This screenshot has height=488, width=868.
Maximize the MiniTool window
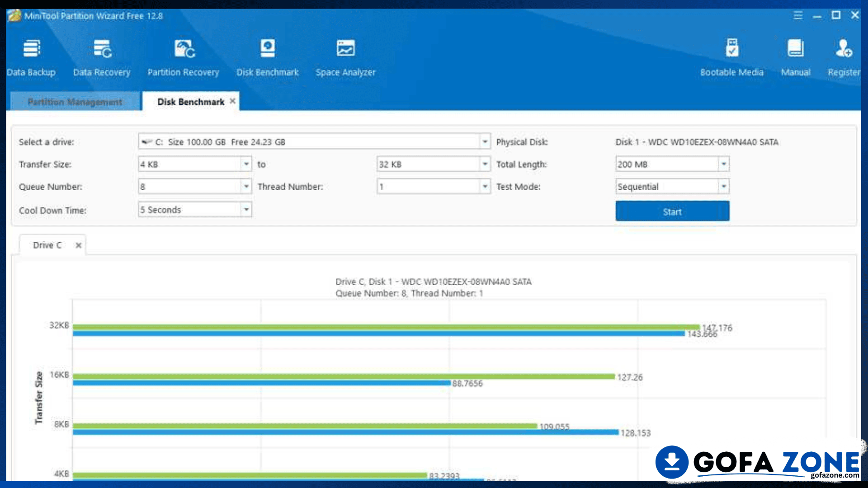click(836, 15)
